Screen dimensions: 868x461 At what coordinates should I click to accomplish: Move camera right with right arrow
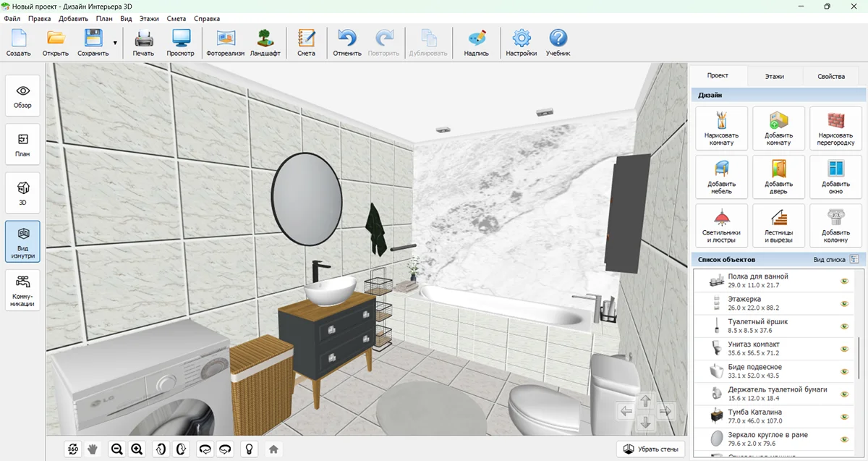666,411
